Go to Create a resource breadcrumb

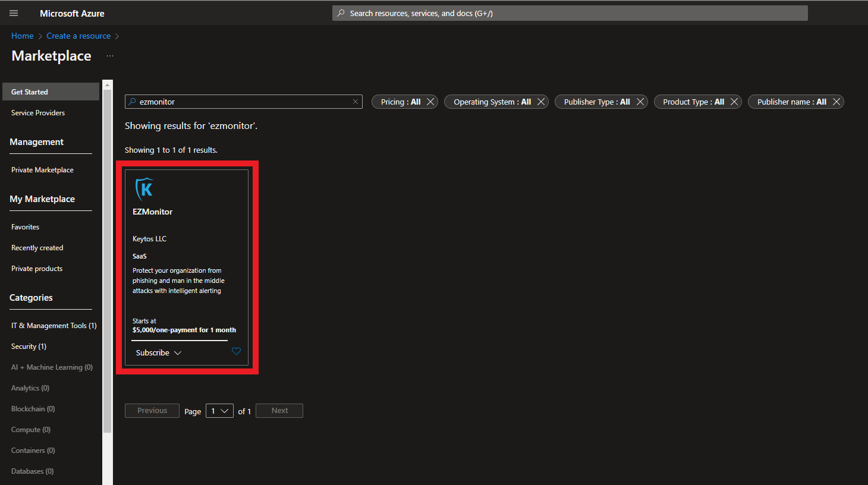tap(78, 36)
